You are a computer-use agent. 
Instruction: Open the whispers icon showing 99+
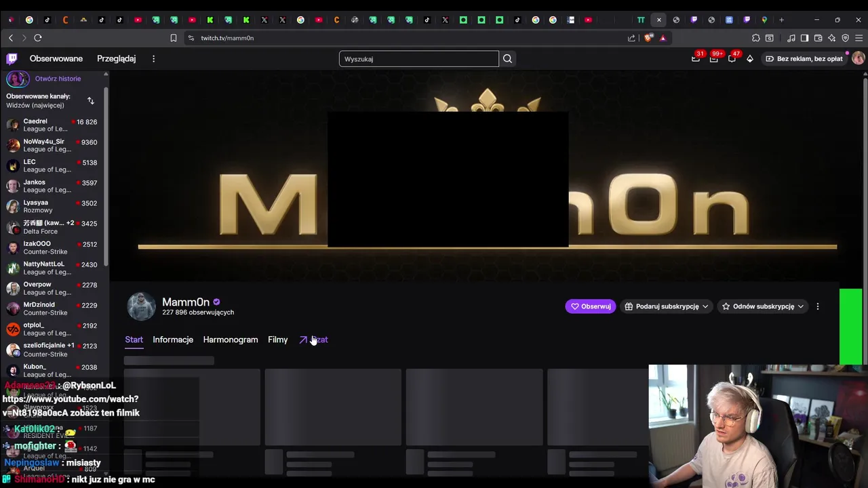(x=713, y=59)
